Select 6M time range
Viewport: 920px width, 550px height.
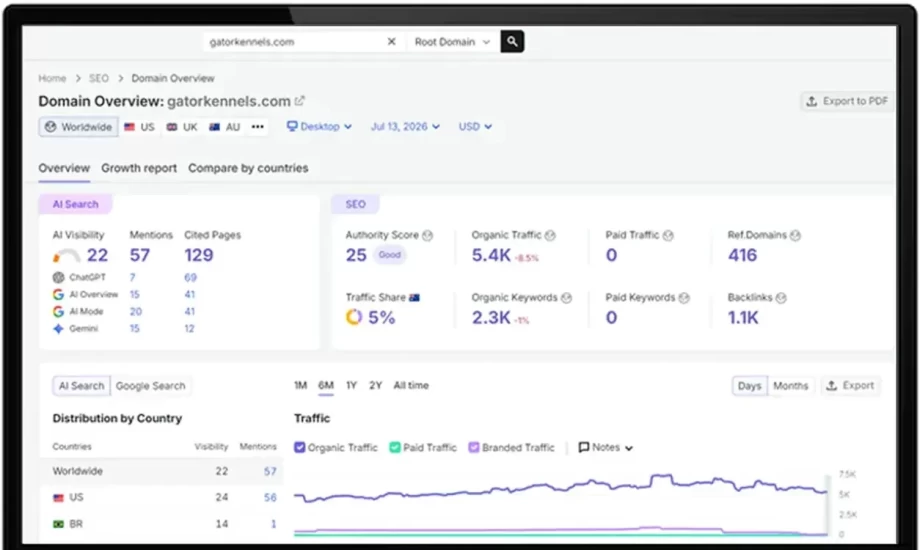(x=326, y=386)
